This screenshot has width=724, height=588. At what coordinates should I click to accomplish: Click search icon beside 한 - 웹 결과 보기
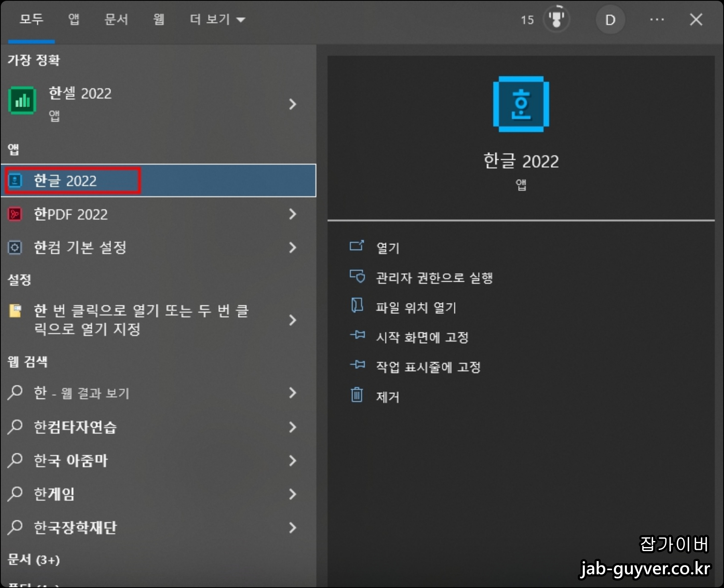click(15, 392)
